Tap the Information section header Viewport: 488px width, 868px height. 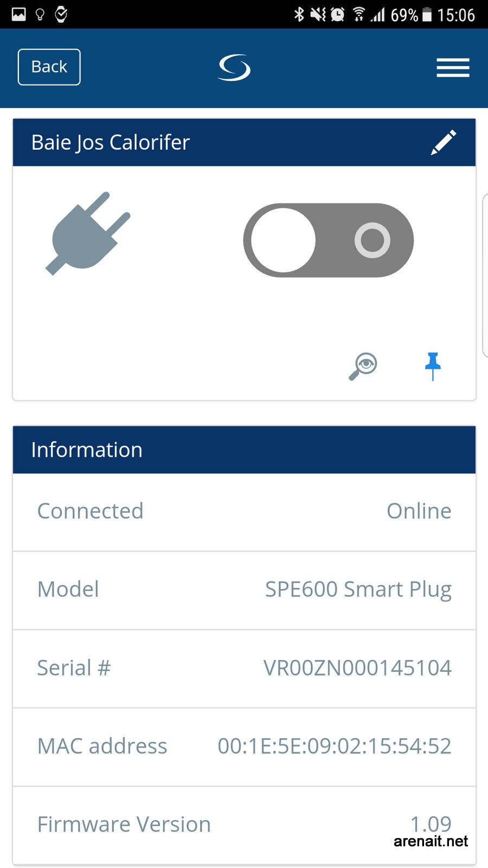244,450
